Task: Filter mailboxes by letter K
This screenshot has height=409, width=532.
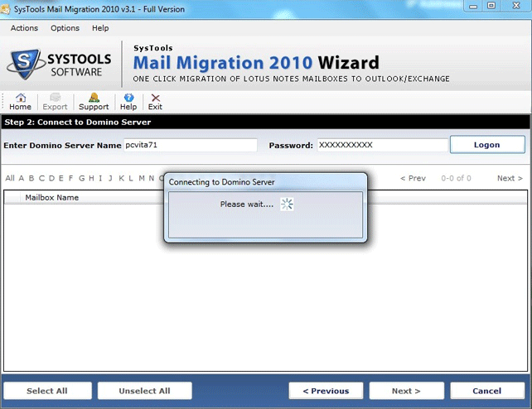Action: 122,178
